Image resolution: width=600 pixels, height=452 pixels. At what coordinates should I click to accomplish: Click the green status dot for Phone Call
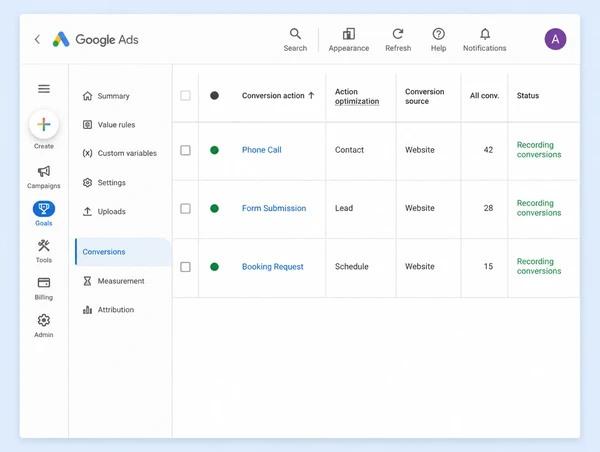click(x=214, y=150)
